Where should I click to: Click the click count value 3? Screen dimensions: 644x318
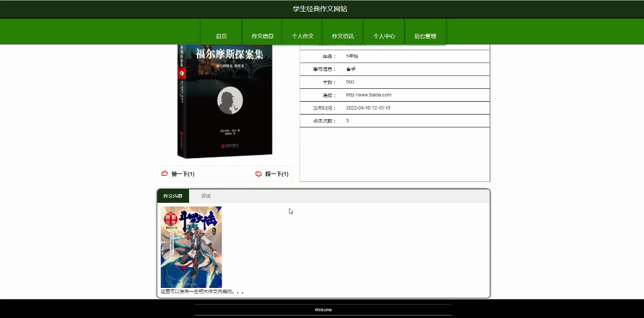(348, 121)
